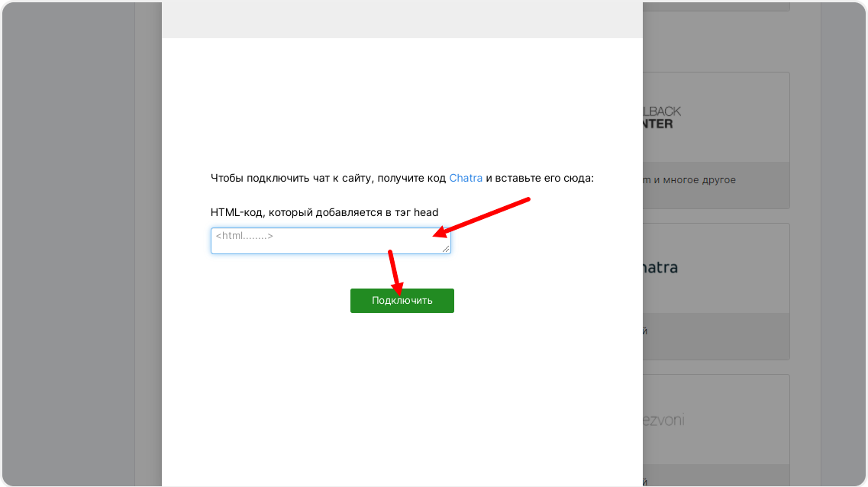Grab the resize handle of the HTML textarea
This screenshot has height=487, width=868.
tap(446, 249)
